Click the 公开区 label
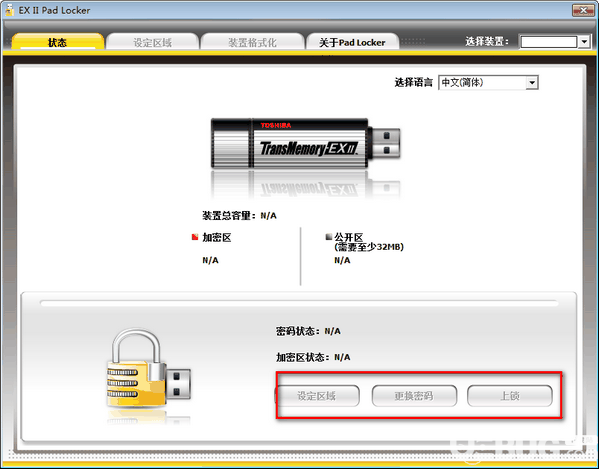The image size is (599, 469). click(x=348, y=237)
